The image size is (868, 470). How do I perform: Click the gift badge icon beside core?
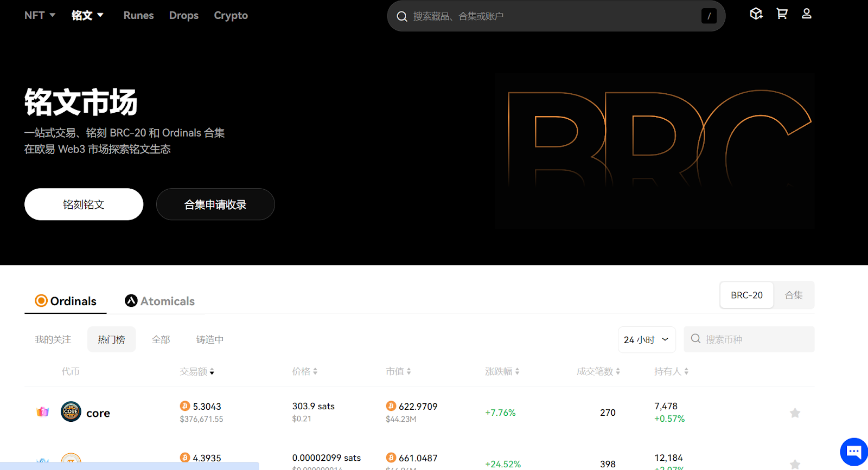(43, 412)
